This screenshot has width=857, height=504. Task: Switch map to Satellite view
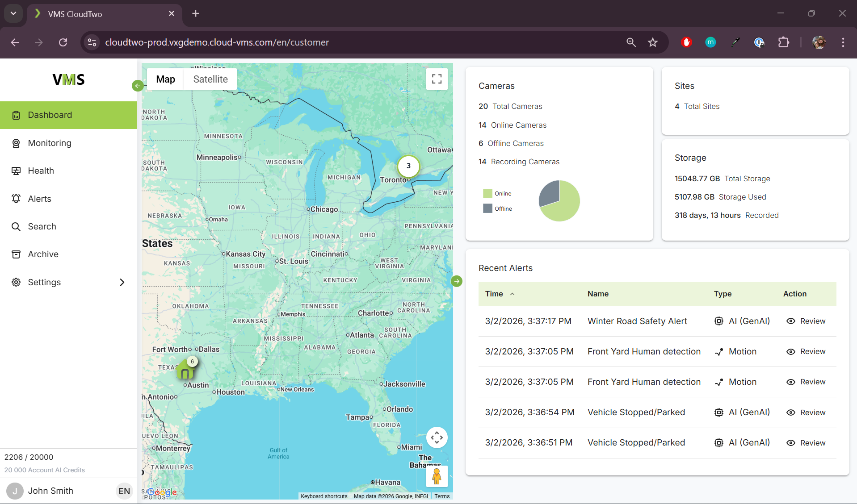(210, 79)
